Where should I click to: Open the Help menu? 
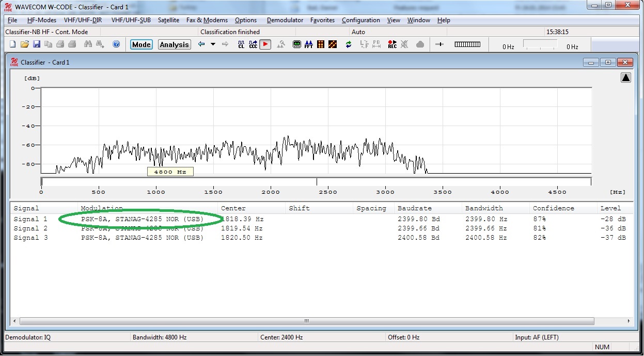pos(444,20)
